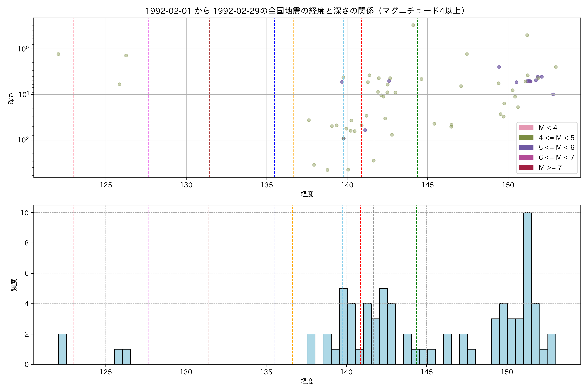Click the 頻度 y-axis label of histogram
The width and height of the screenshot is (588, 392).
click(14, 285)
